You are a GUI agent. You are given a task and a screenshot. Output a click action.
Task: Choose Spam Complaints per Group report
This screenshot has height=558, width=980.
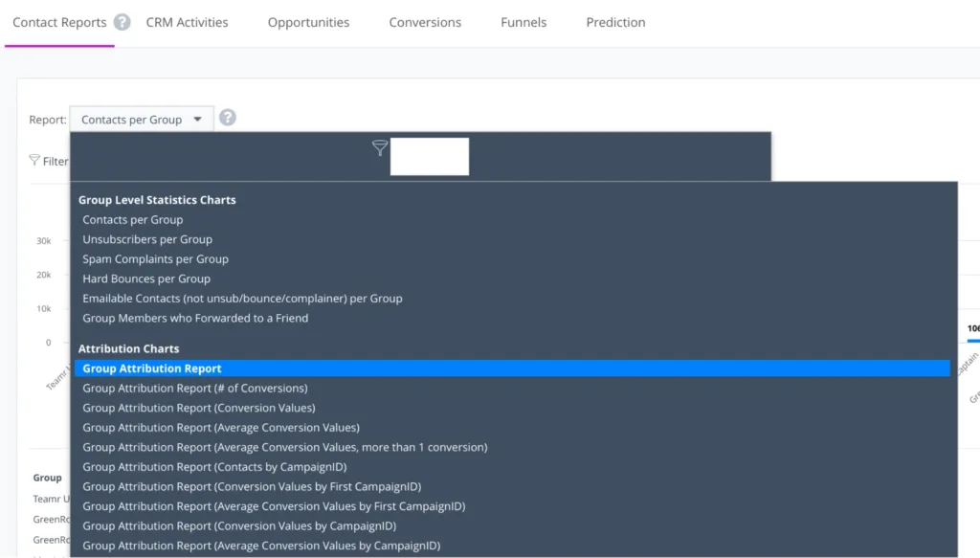click(155, 259)
